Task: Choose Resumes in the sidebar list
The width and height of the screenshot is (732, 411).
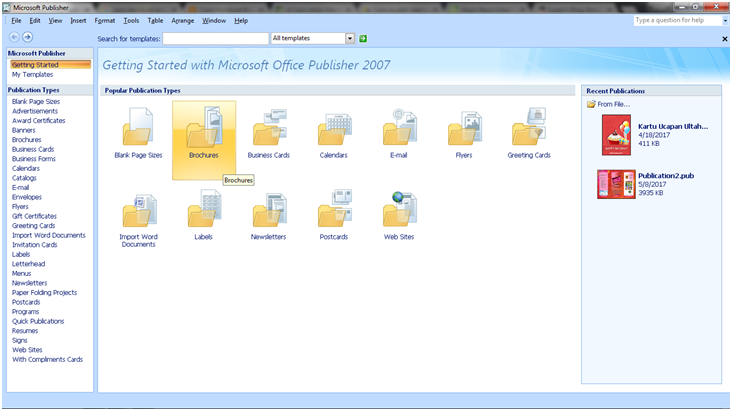Action: click(x=25, y=331)
